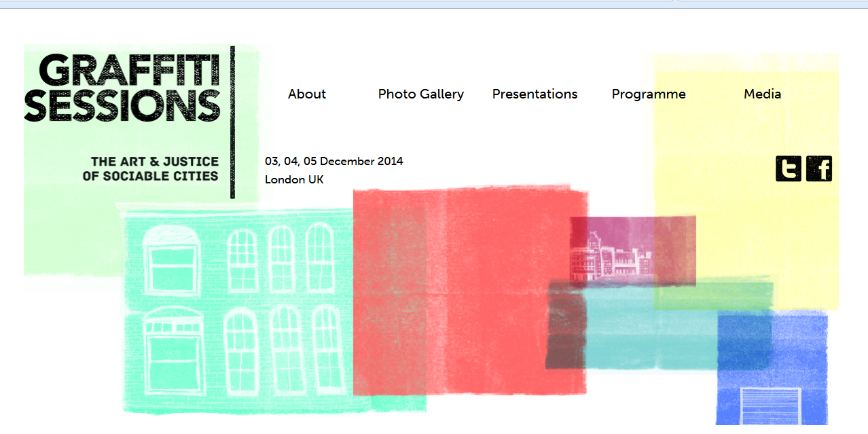Open the Twitter social icon
The image size is (868, 434).
tap(788, 168)
